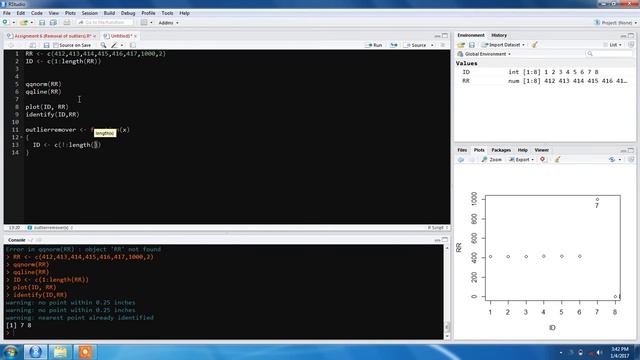Click the Compile Report notebook icon

coord(133,45)
